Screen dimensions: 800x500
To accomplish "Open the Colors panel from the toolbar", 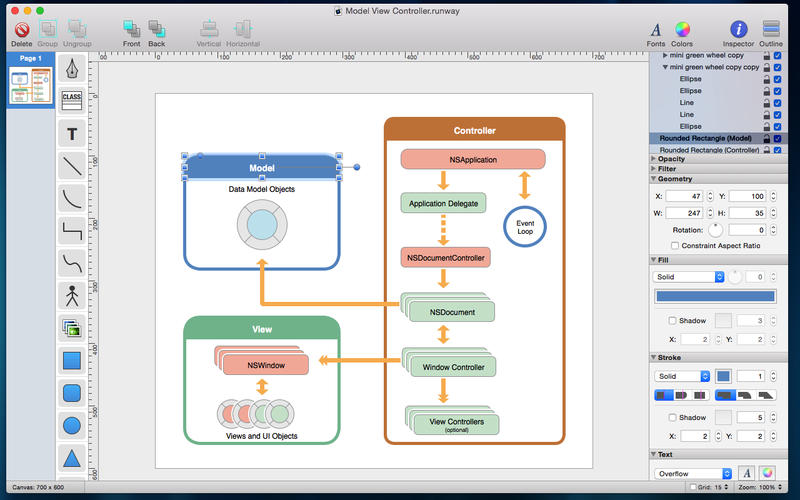I will [682, 34].
